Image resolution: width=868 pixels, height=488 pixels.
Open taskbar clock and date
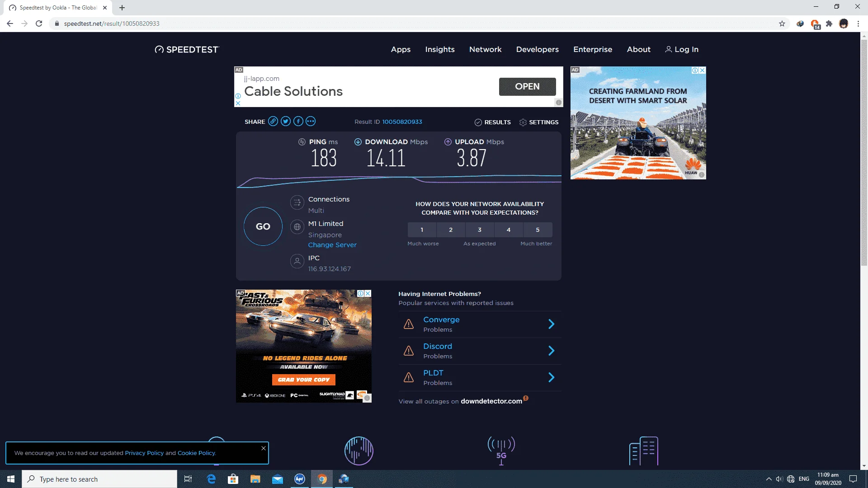tap(828, 479)
